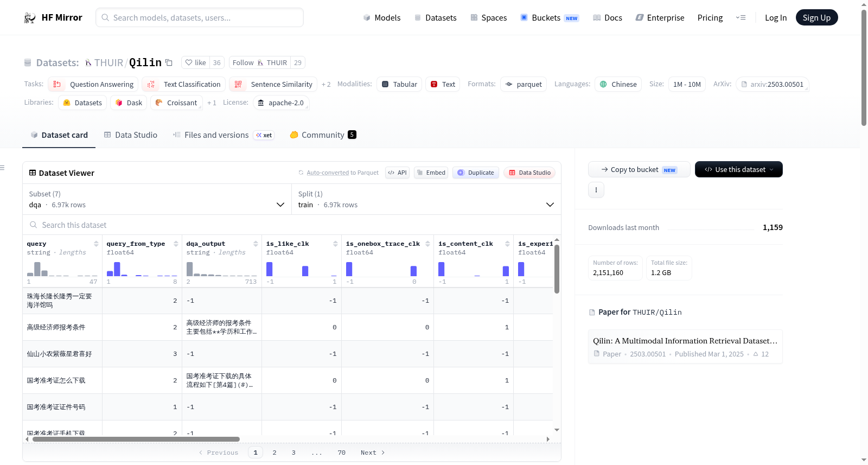The width and height of the screenshot is (868, 465).
Task: Open the THUIR organization link in the title
Action: pyautogui.click(x=109, y=62)
